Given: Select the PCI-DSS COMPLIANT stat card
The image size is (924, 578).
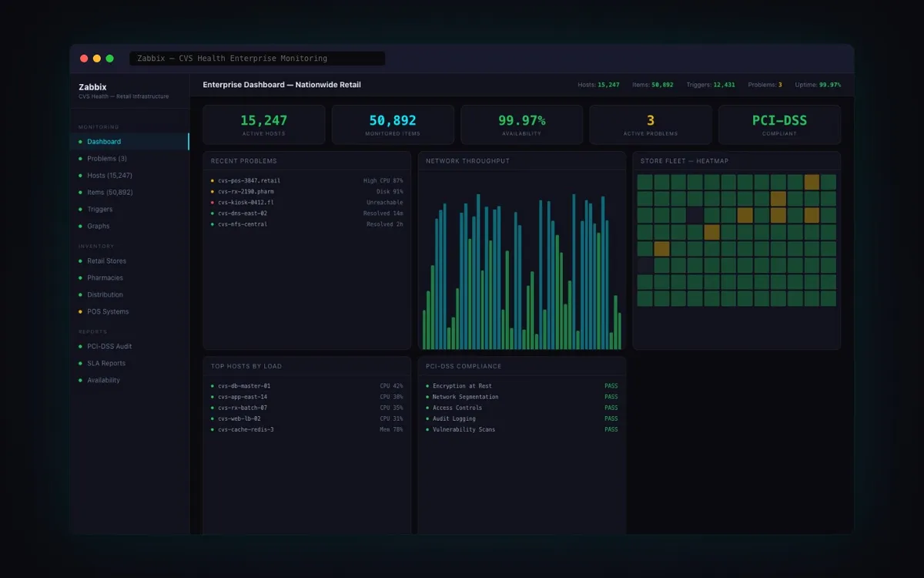Looking at the screenshot, I should 779,124.
